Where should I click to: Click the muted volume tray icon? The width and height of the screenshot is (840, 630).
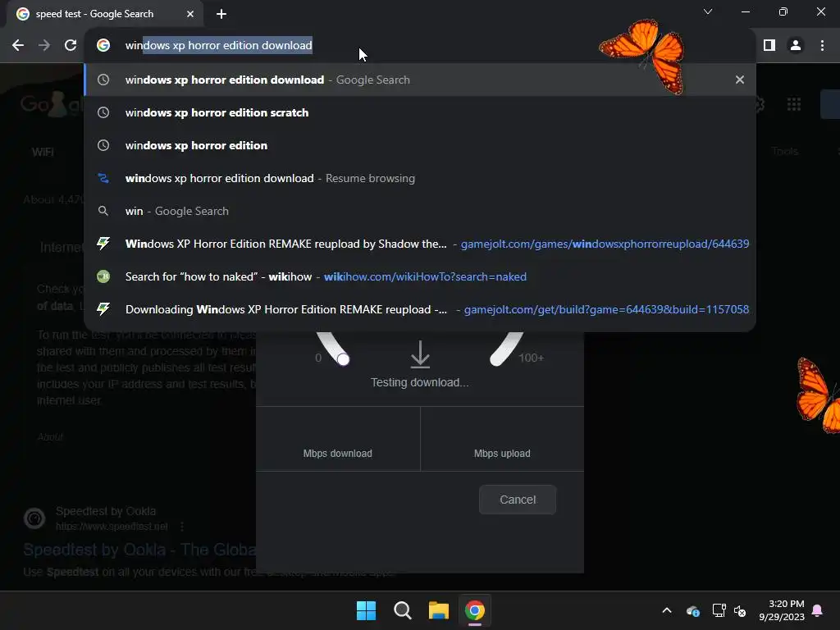(x=741, y=610)
